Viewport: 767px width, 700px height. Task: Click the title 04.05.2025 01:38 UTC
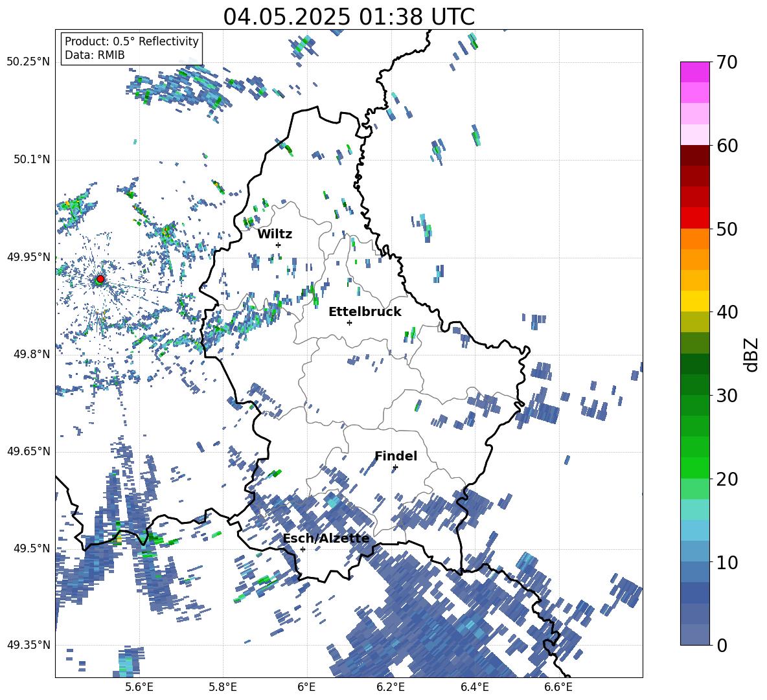click(x=349, y=17)
